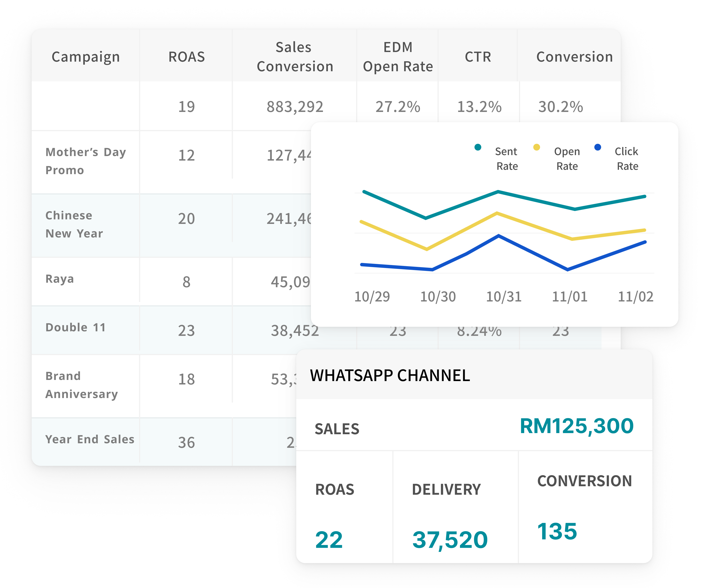Sort by the CTR column header
The width and height of the screenshot is (701, 588).
tap(478, 57)
